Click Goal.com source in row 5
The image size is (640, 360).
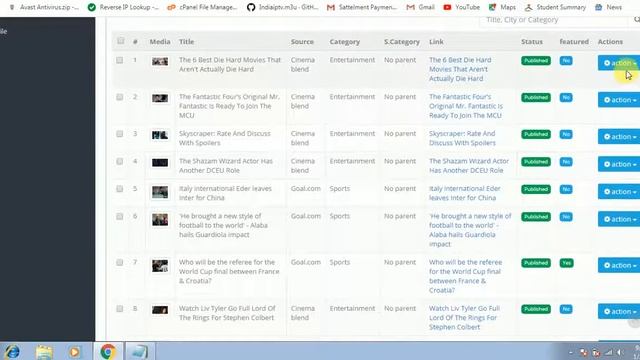pyautogui.click(x=306, y=189)
